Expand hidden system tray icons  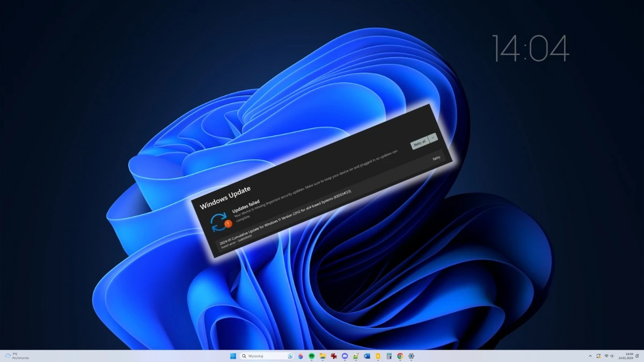590,356
